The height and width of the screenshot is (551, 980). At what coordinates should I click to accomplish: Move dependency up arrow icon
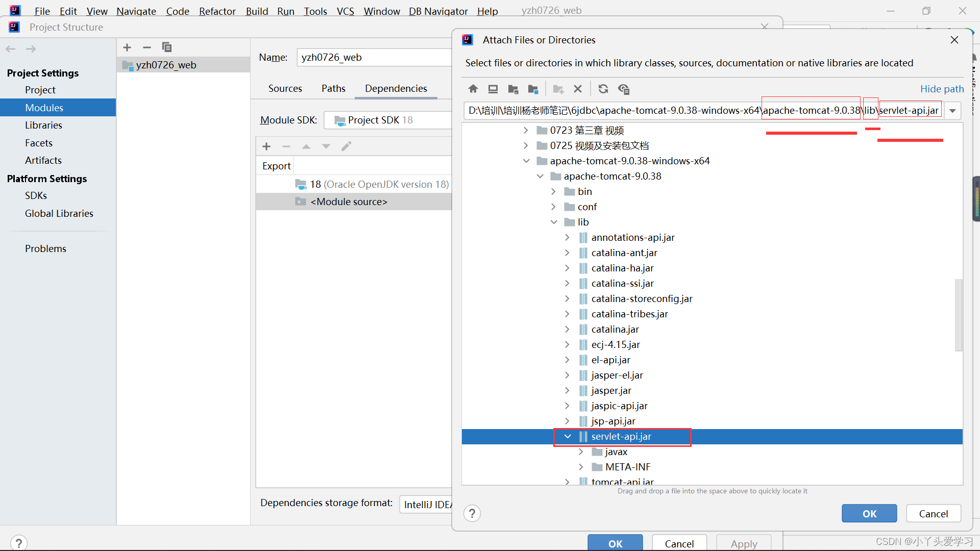coord(306,146)
